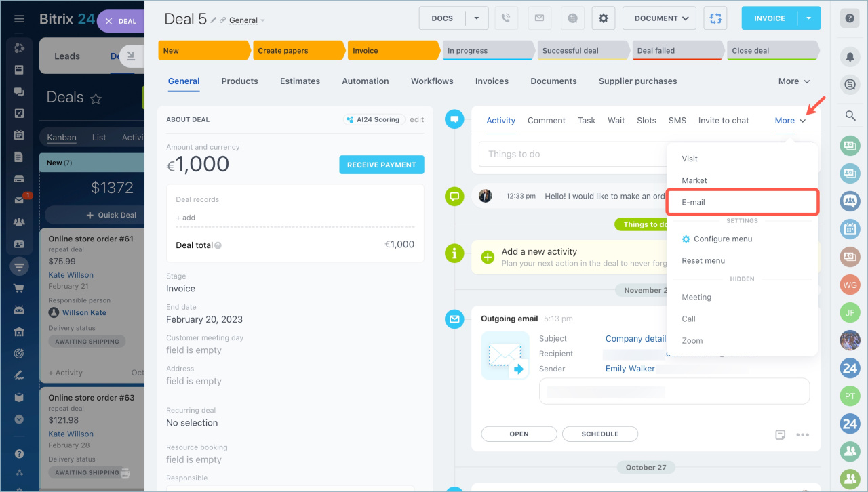Start a call using the phone icon

click(x=506, y=18)
